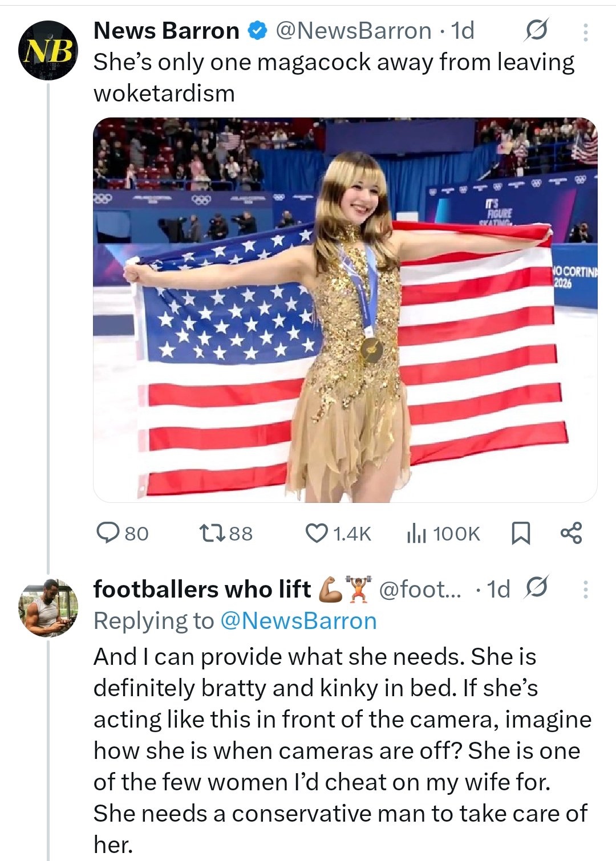
Task: Open Grok icon on News Barron post
Action: (537, 31)
